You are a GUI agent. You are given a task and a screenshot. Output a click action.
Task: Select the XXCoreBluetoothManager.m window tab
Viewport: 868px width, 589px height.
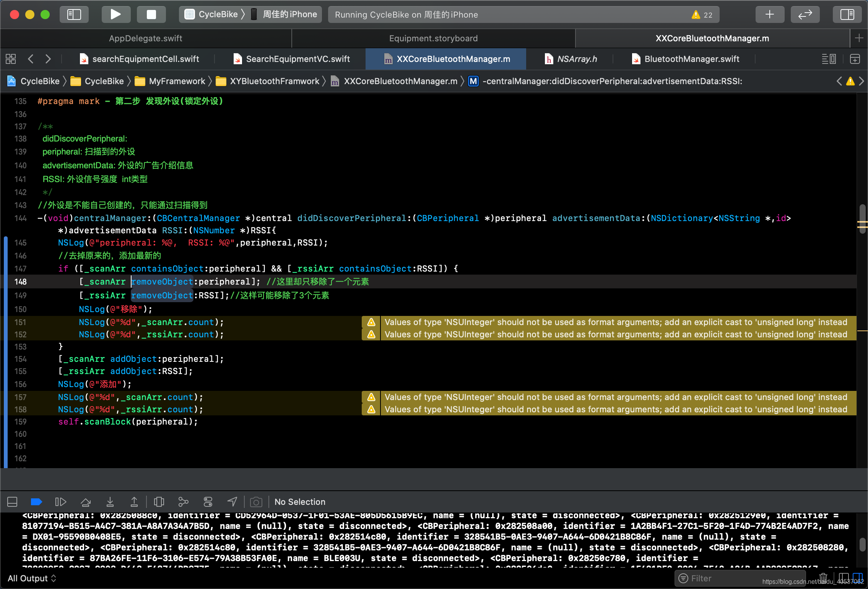click(x=712, y=38)
